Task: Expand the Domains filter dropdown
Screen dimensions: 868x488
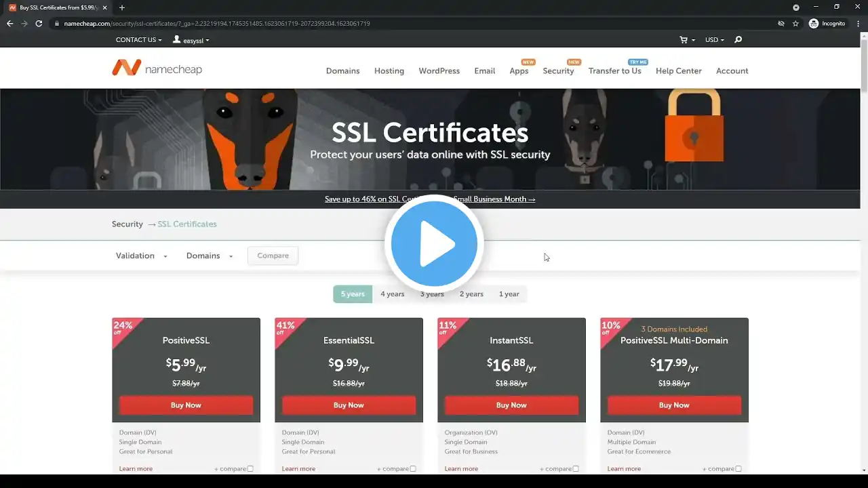Action: pos(210,256)
